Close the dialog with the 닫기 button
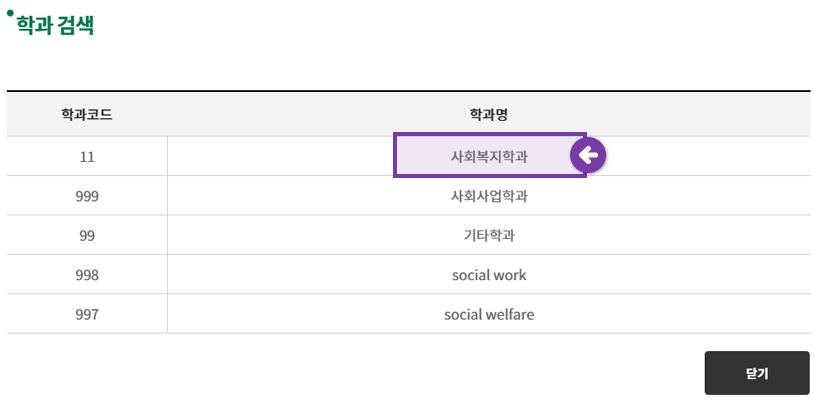 click(x=757, y=373)
